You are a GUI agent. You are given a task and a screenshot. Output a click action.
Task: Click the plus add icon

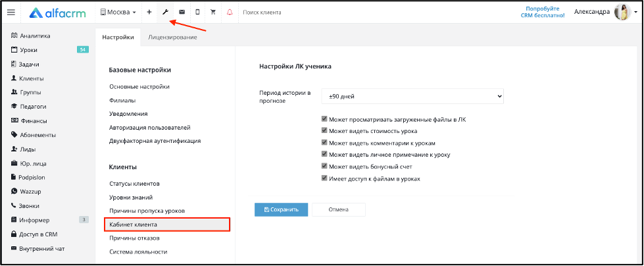click(x=149, y=13)
